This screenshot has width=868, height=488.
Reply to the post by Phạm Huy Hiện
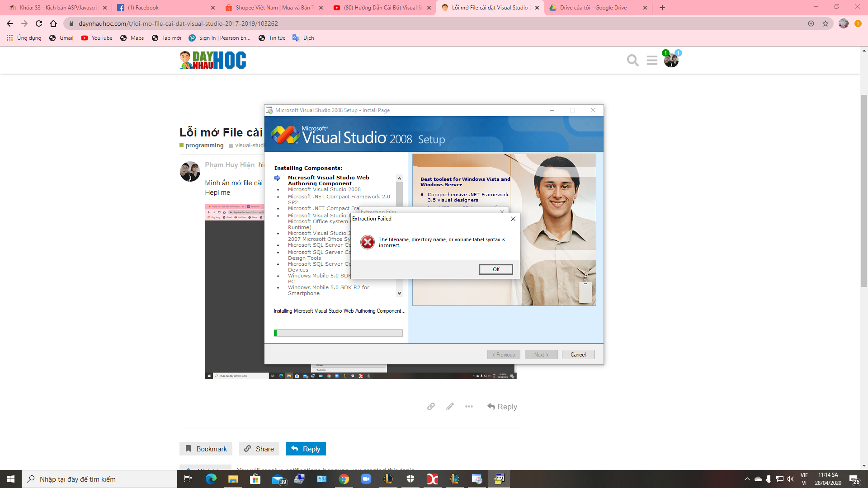click(502, 407)
